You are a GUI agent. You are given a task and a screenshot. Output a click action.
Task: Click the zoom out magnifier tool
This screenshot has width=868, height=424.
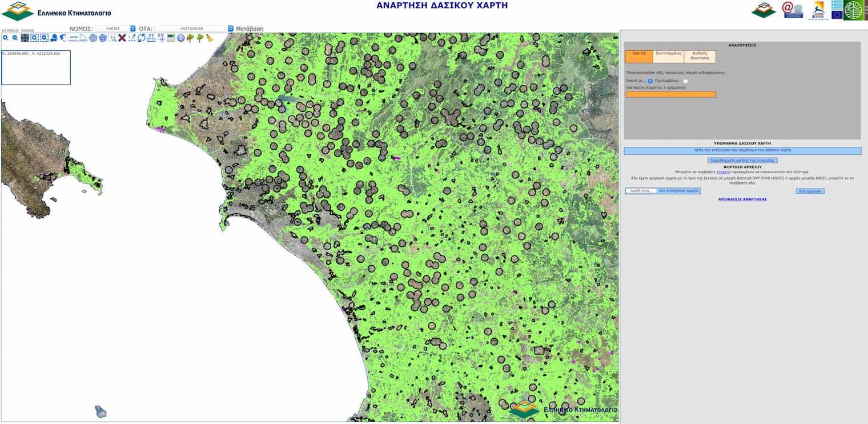15,38
